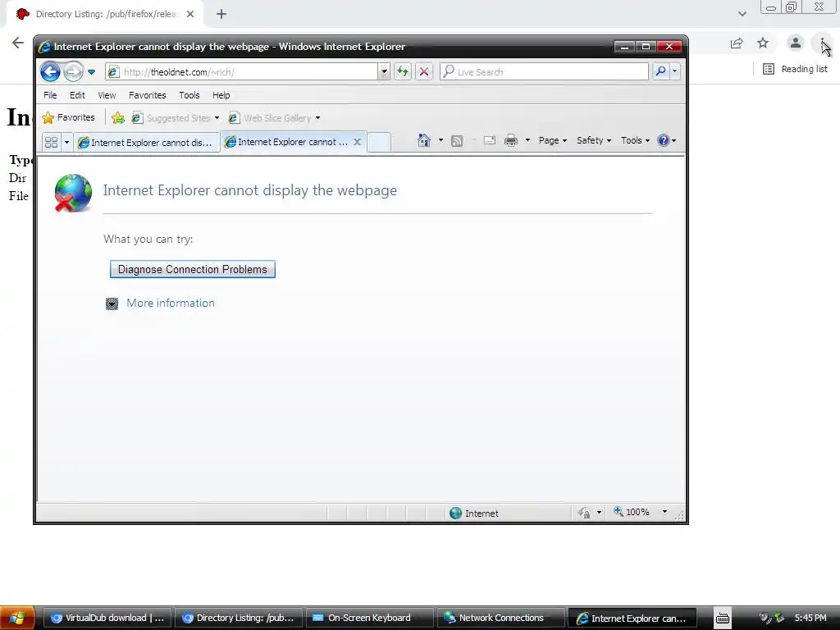Image resolution: width=840 pixels, height=630 pixels.
Task: Open the View menu
Action: 107,95
